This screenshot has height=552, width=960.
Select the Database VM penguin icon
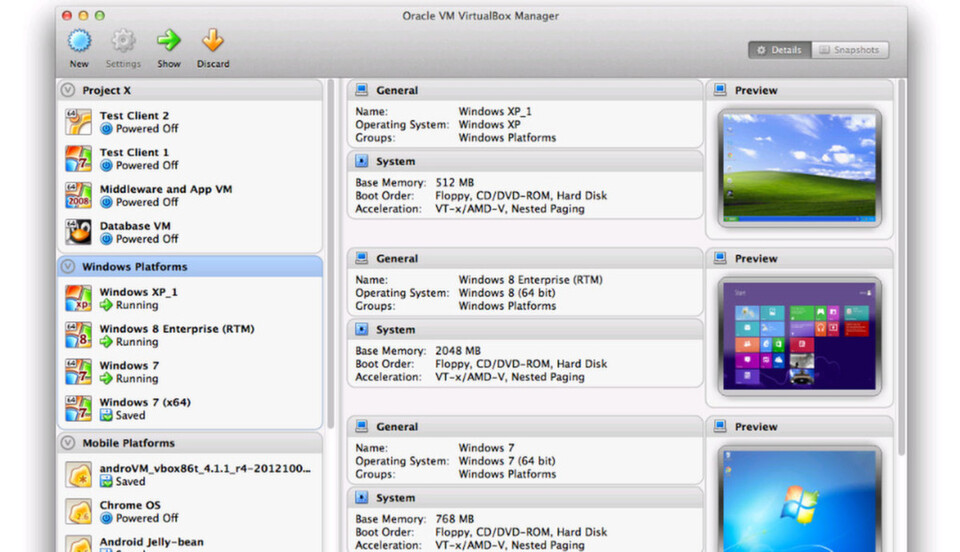pyautogui.click(x=78, y=232)
